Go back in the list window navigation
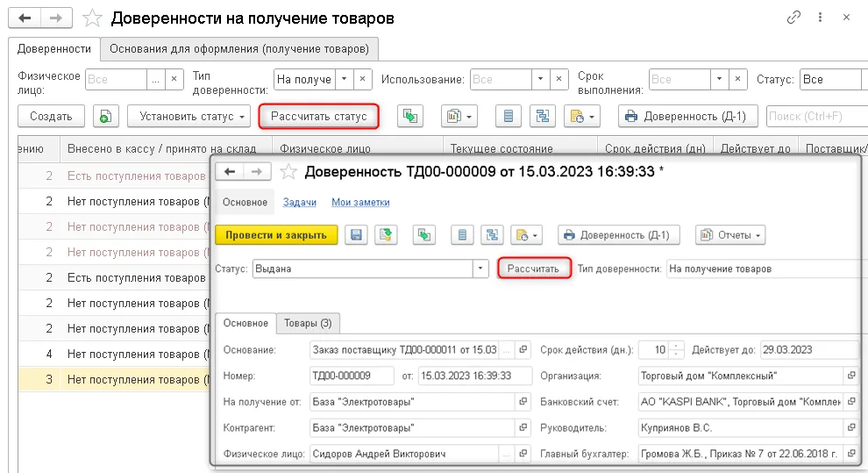The width and height of the screenshot is (868, 473). pos(25,18)
